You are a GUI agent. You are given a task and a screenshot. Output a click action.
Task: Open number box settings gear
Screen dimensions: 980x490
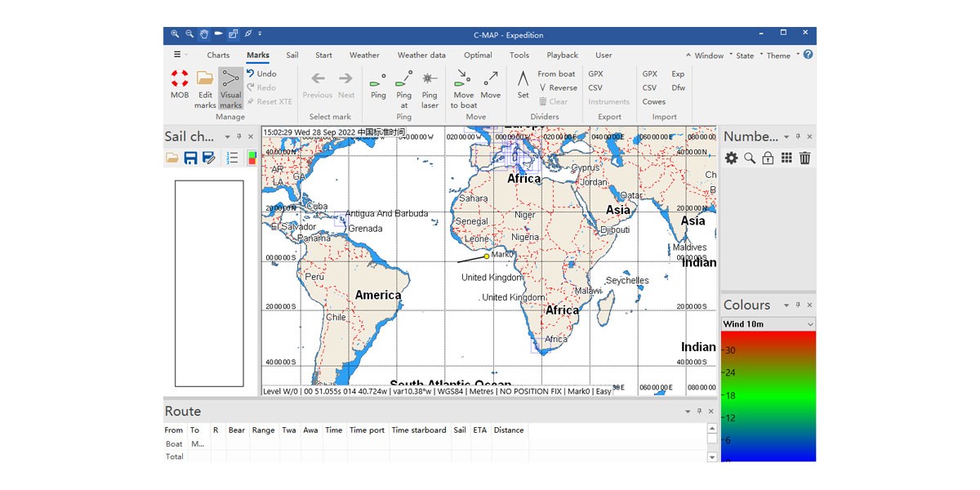(731, 158)
